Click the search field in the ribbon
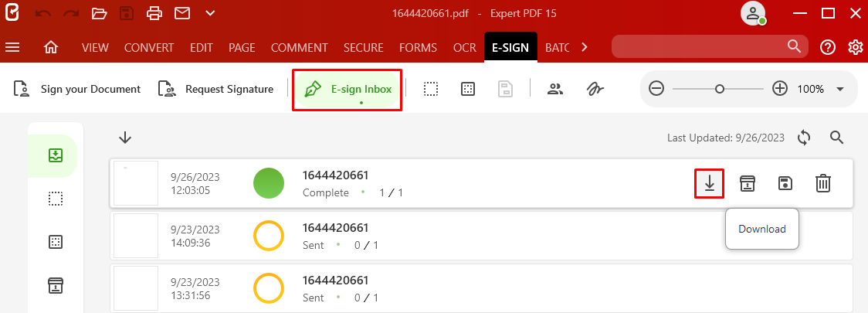 point(709,46)
